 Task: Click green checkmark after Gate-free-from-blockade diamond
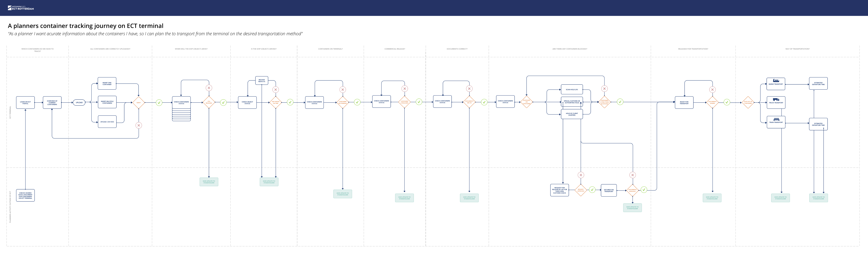pyautogui.click(x=620, y=102)
